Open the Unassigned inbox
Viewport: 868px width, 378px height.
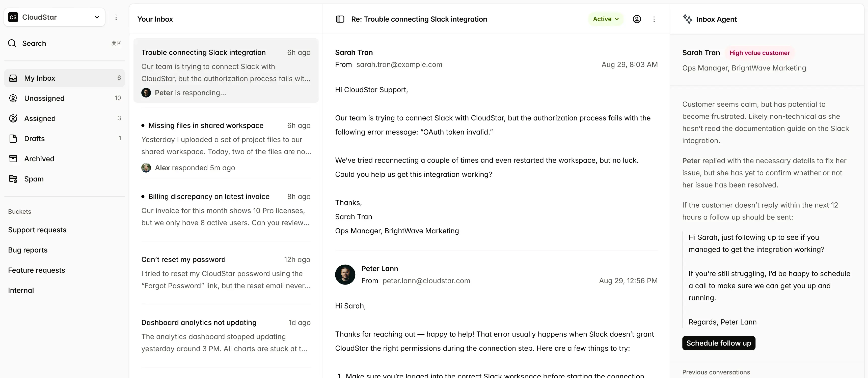[44, 98]
